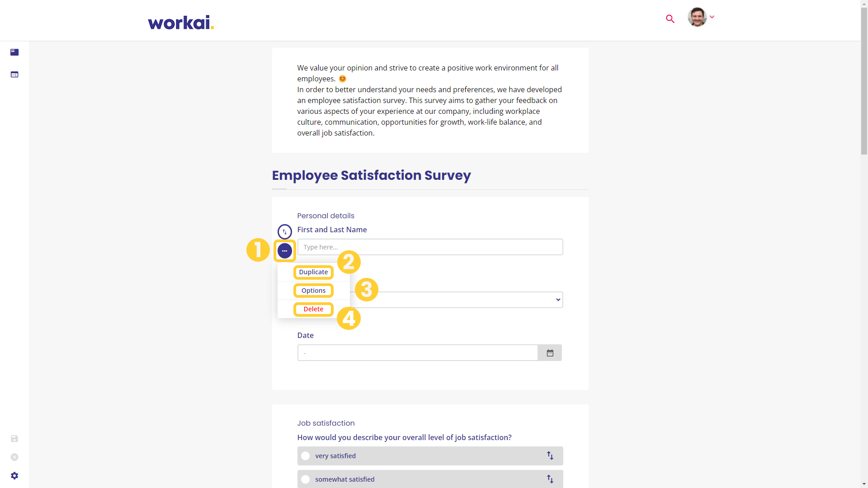Image resolution: width=868 pixels, height=488 pixels.
Task: Select the "very satisfied" radio button
Action: [x=306, y=456]
